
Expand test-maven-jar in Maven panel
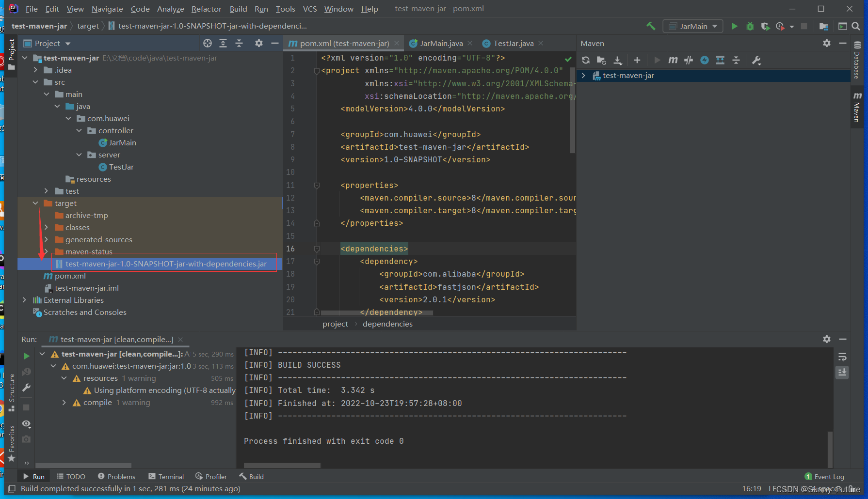(x=583, y=76)
